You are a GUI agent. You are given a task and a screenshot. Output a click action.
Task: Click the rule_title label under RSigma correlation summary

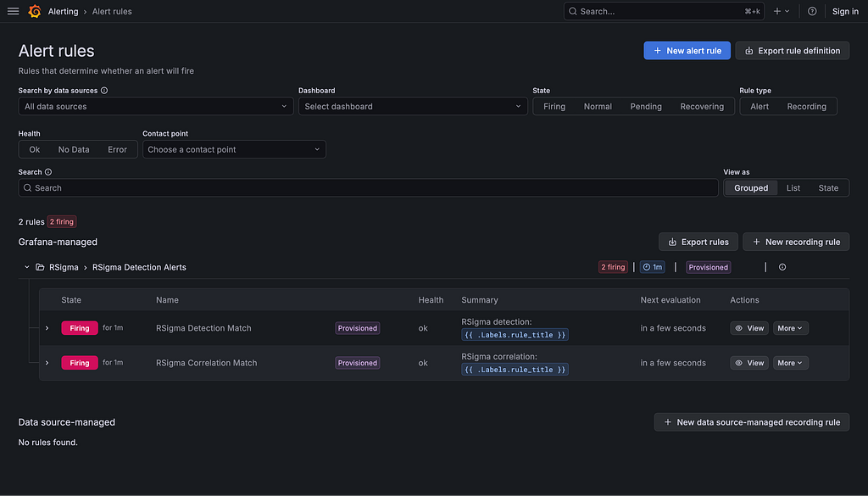[x=515, y=370]
